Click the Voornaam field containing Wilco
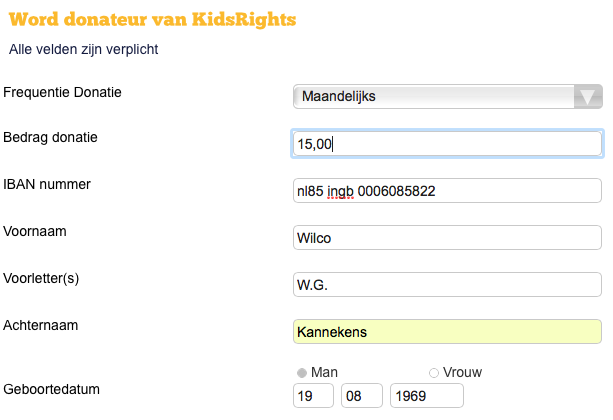Screen dimensions: 613x420 click(x=447, y=237)
